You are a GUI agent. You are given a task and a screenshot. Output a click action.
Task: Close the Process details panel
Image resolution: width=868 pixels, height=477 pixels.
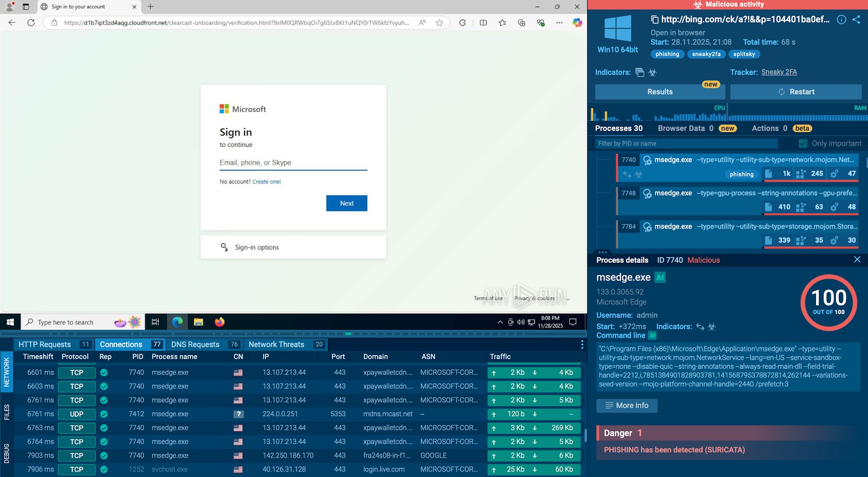[x=857, y=260]
